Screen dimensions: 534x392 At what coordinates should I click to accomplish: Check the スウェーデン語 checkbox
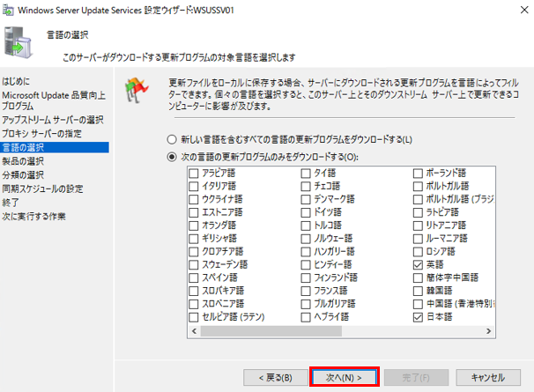coord(194,264)
